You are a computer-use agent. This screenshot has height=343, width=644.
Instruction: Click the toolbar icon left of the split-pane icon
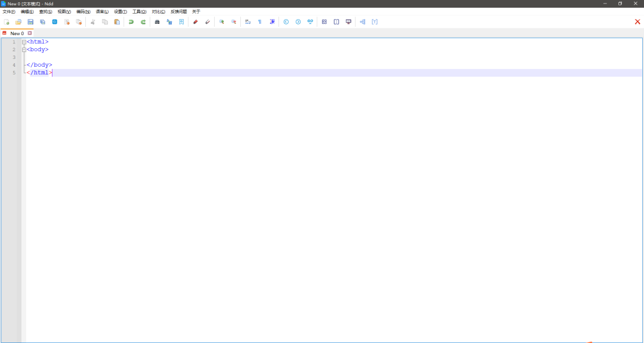[x=324, y=22]
